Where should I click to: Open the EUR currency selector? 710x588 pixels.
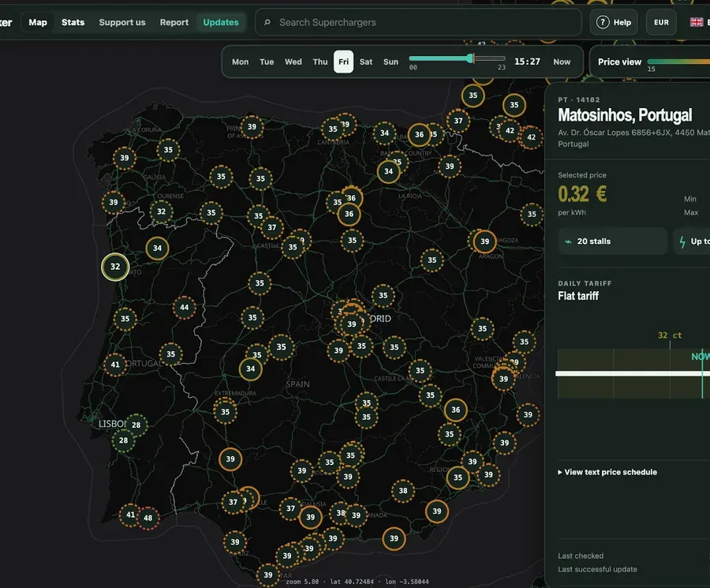pos(661,22)
